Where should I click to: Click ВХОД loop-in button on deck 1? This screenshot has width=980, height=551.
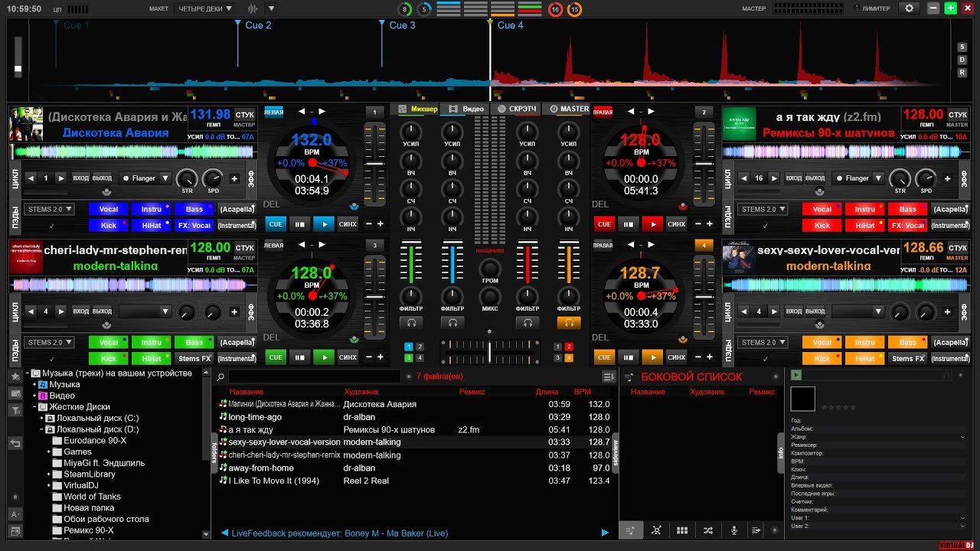[81, 178]
